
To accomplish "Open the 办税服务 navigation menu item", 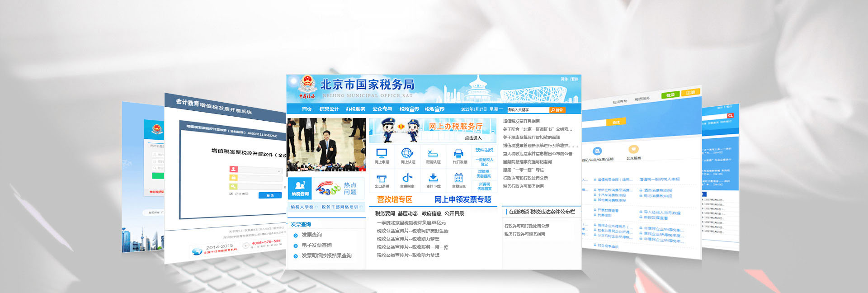I will tap(355, 109).
